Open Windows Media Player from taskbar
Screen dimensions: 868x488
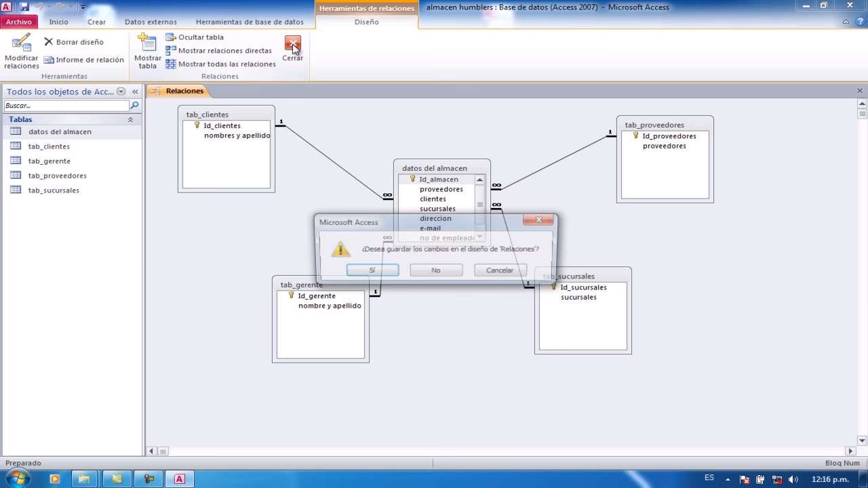click(x=55, y=479)
